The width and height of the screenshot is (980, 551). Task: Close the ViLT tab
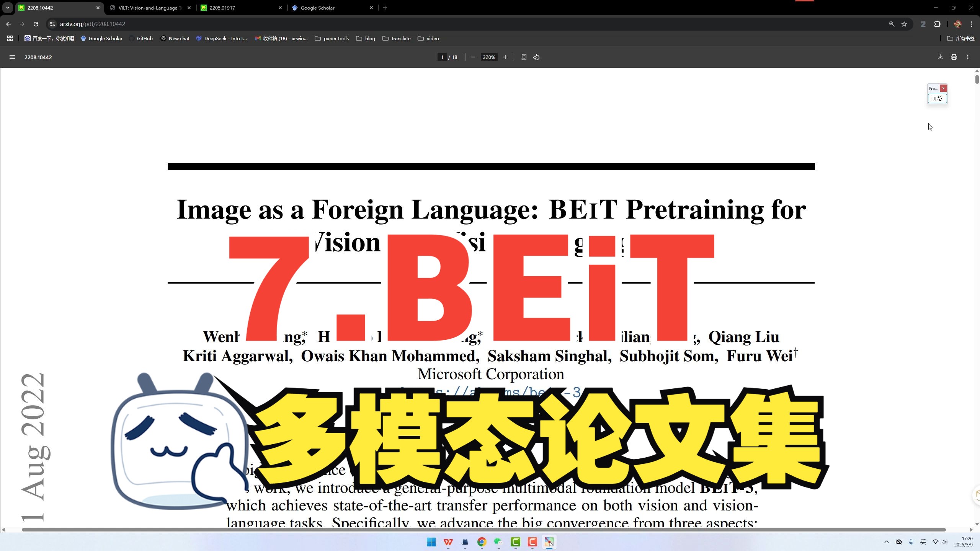tap(189, 8)
